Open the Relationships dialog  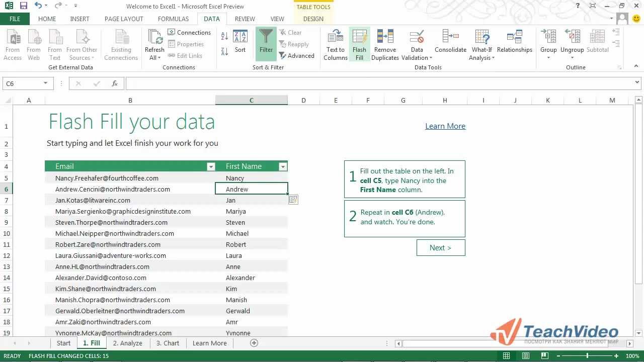pos(514,41)
